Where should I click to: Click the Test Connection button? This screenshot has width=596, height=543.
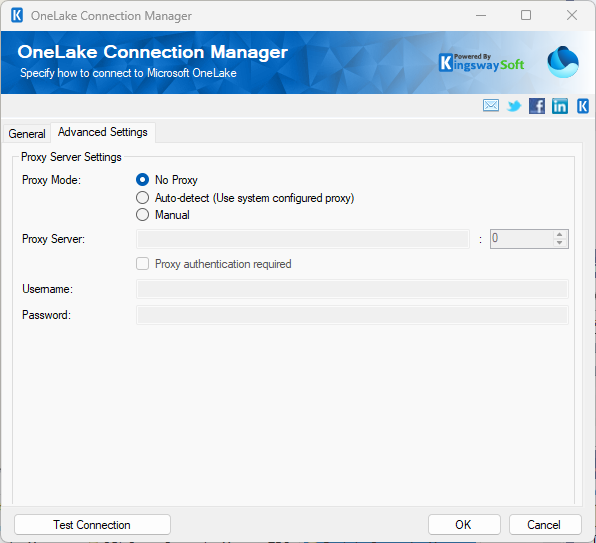click(92, 525)
